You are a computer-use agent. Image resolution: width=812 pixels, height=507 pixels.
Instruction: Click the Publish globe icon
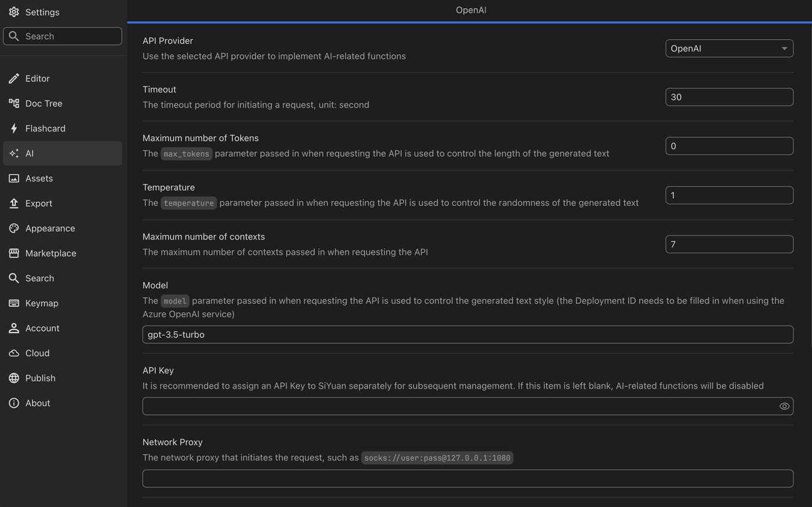click(x=14, y=378)
